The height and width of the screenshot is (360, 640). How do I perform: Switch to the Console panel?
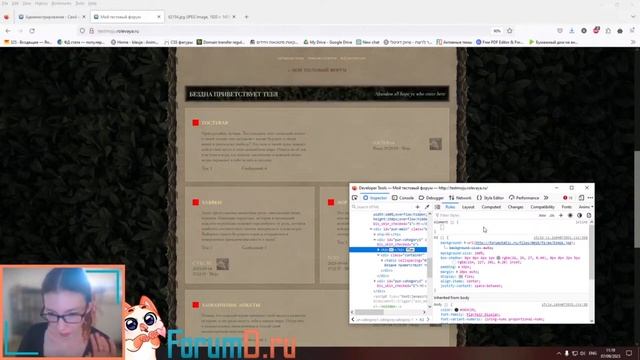(403, 198)
